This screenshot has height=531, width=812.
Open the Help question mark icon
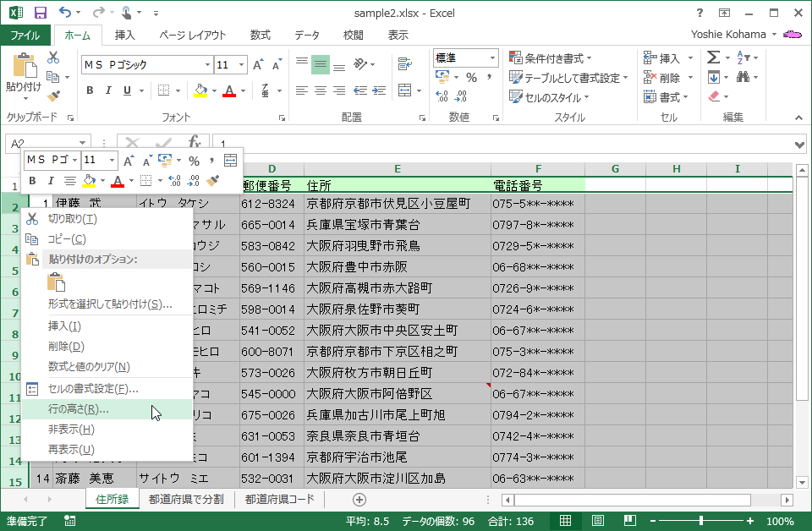point(700,13)
